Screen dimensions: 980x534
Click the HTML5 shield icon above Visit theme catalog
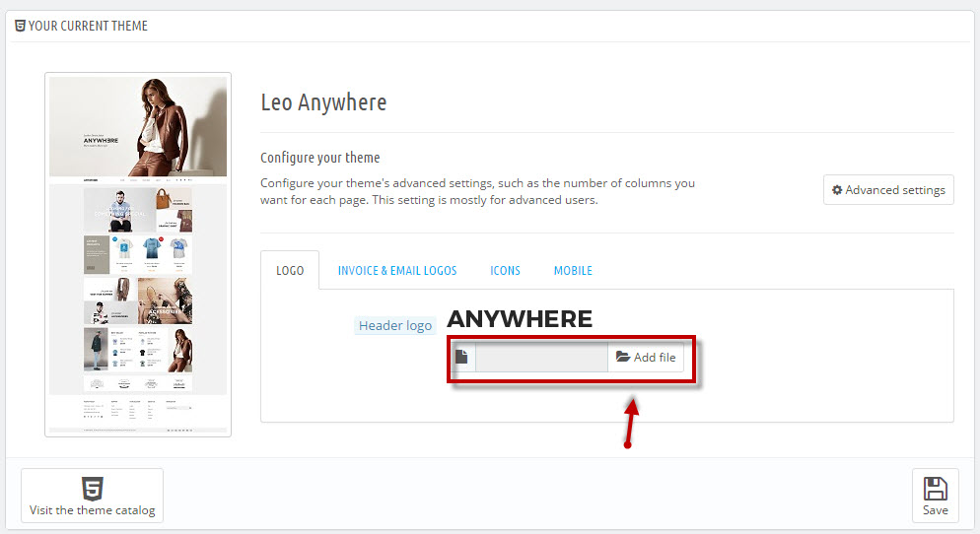pos(93,489)
